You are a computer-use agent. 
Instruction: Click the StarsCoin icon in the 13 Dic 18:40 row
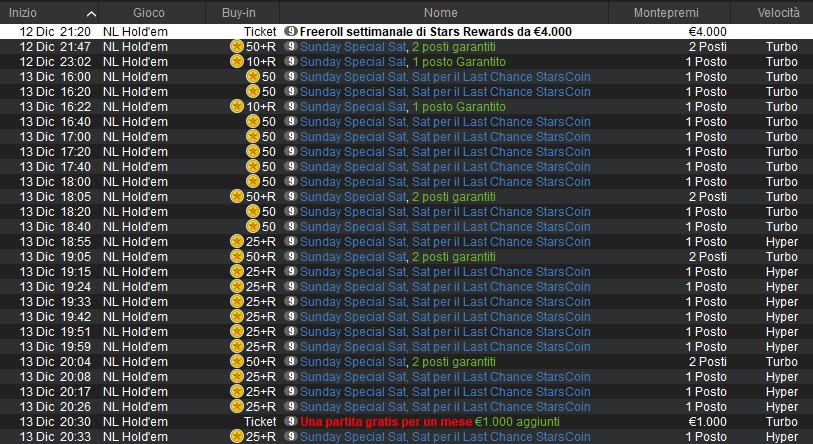(253, 227)
